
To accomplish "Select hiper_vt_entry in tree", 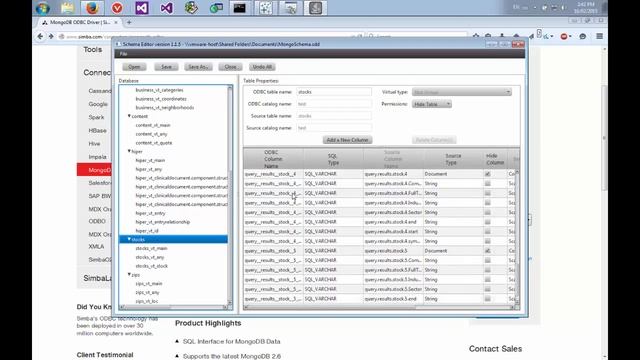I will (x=151, y=213).
